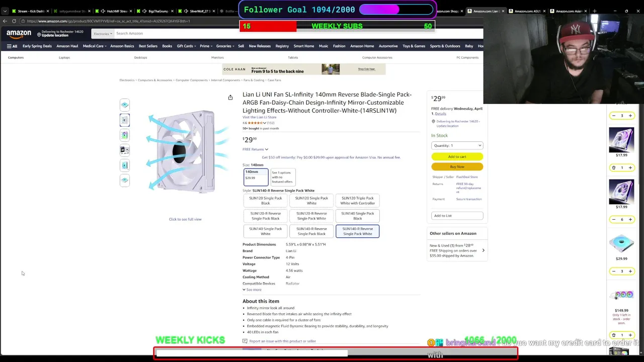The height and width of the screenshot is (362, 644).
Task: Open the All hamburger menu
Action: pos(12,46)
